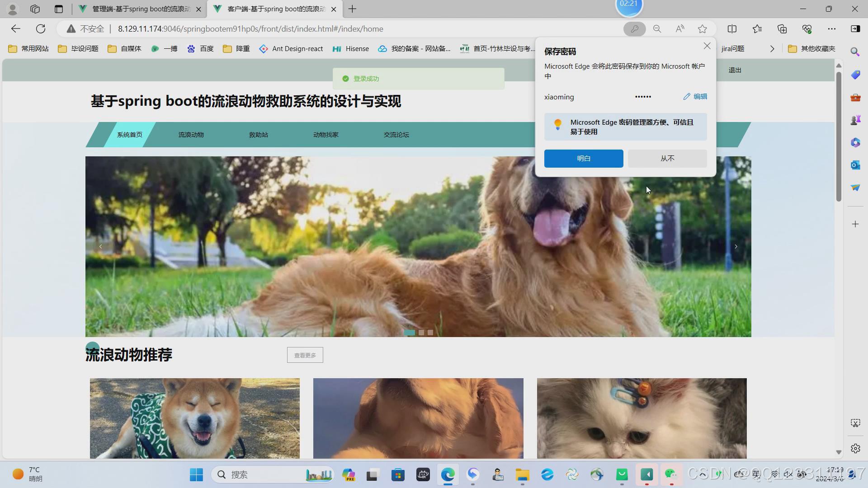Open the browser Settings and more menu

tap(832, 28)
